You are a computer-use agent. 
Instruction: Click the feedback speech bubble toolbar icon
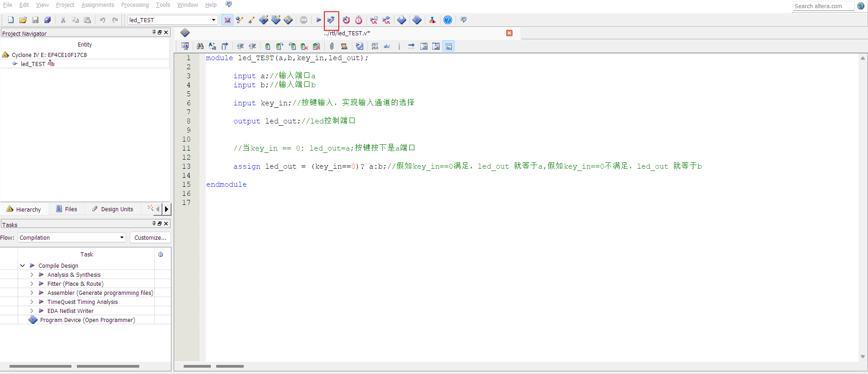point(463,20)
